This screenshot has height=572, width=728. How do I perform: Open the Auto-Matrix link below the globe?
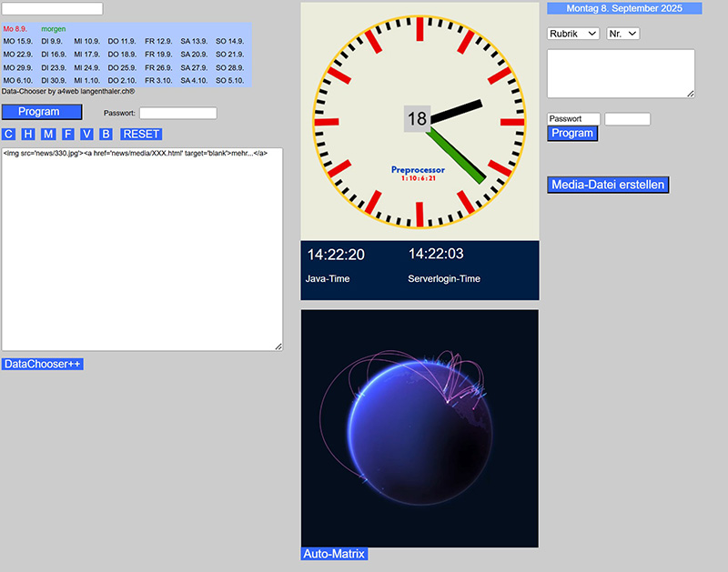(x=334, y=553)
